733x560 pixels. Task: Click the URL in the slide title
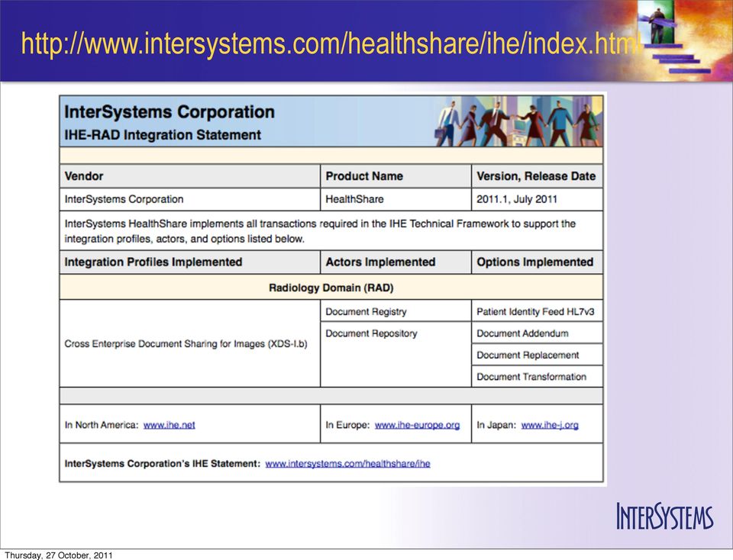pos(331,43)
